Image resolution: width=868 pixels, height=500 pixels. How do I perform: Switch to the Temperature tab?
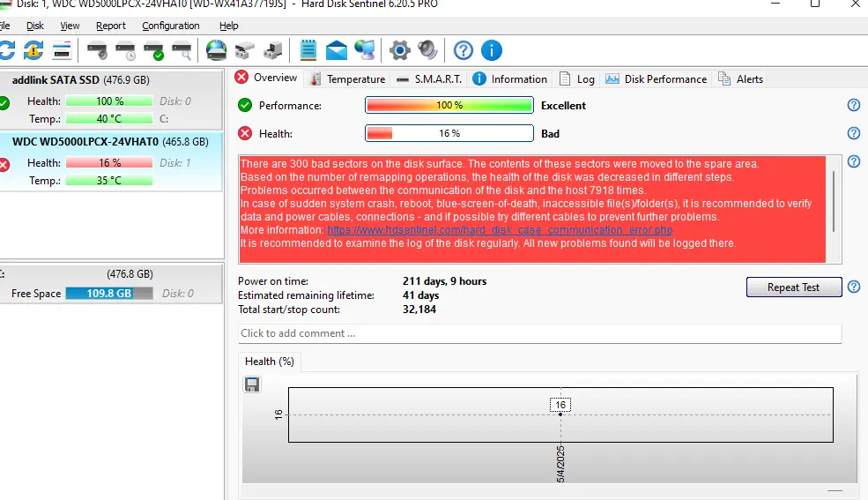(348, 79)
